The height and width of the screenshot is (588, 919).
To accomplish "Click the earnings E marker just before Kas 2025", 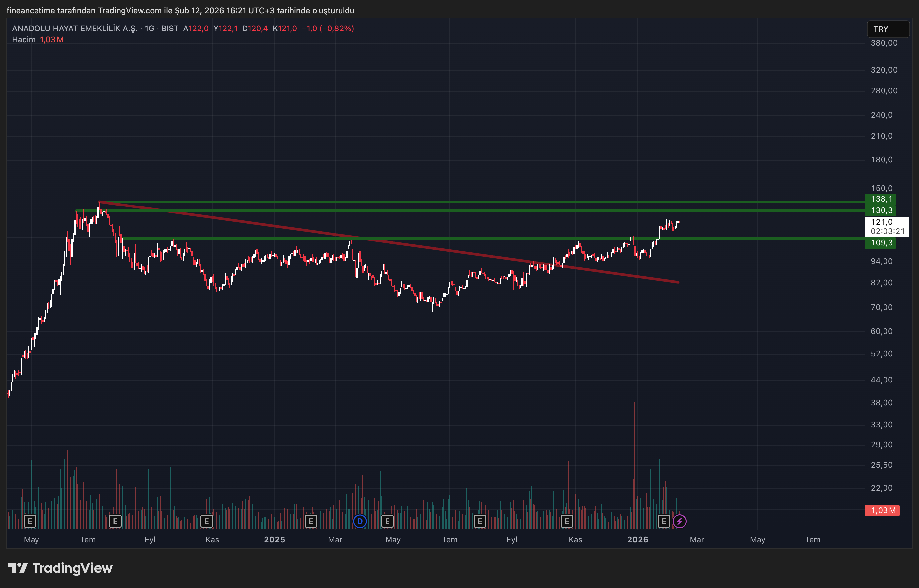I will point(567,521).
